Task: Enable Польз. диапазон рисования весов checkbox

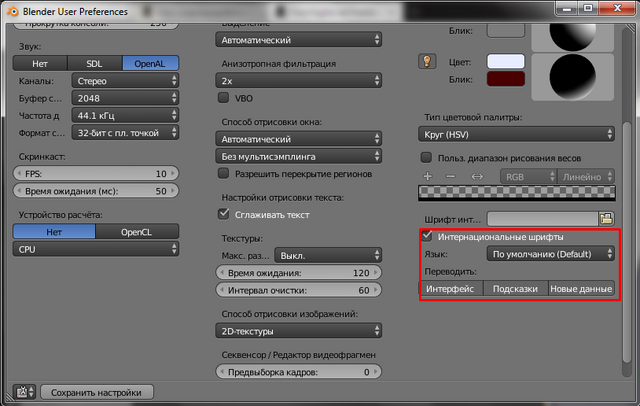Action: 426,158
